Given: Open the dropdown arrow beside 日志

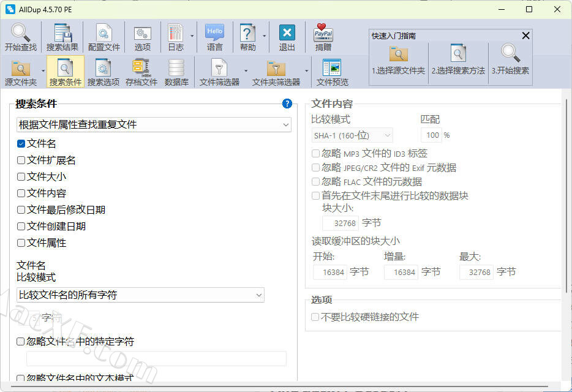Looking at the screenshot, I should coord(192,36).
